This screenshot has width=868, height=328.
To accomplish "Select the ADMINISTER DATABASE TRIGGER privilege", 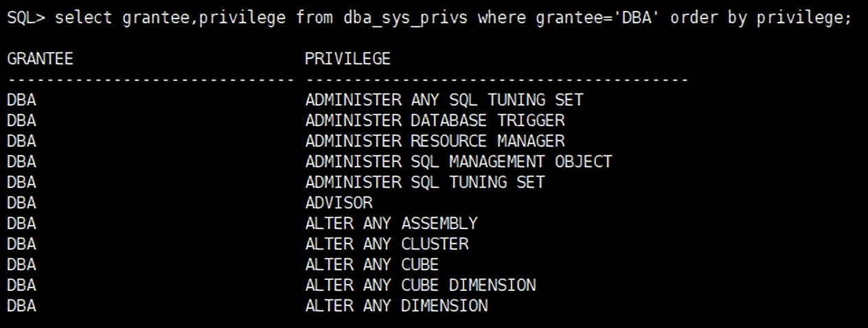I will click(435, 121).
